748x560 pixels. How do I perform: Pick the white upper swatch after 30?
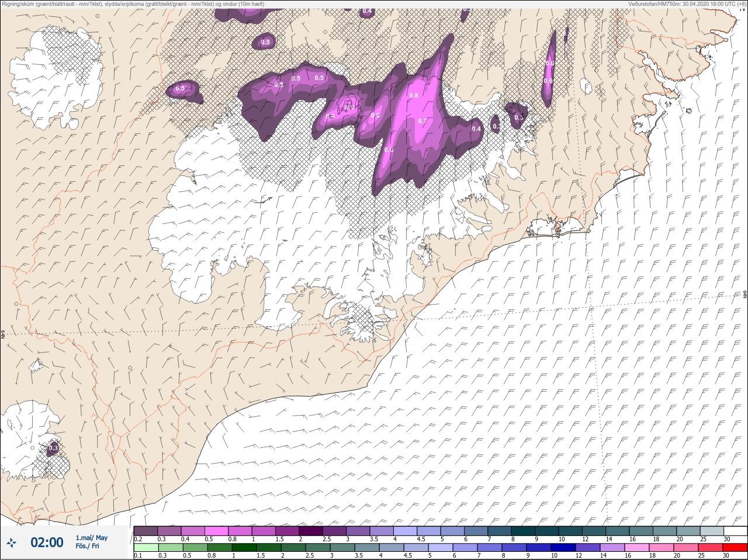click(736, 531)
